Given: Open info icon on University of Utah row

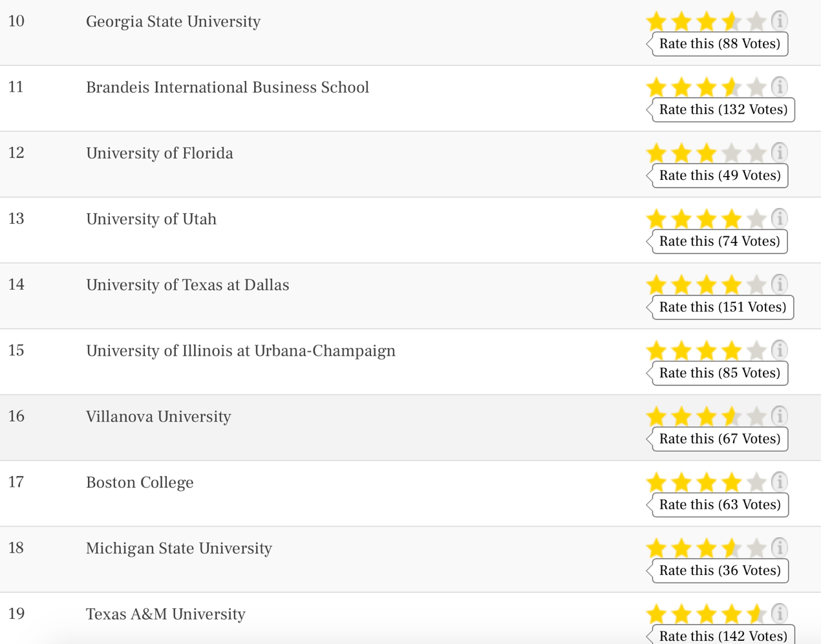Looking at the screenshot, I should coord(780,219).
